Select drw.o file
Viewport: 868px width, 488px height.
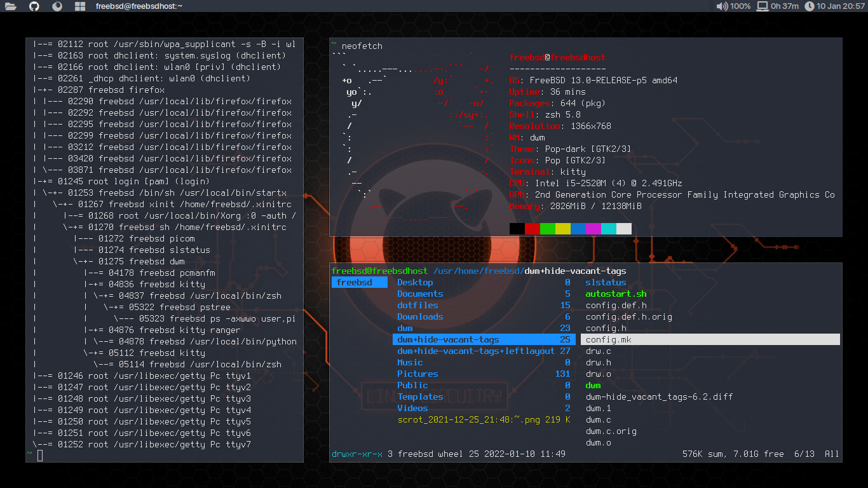598,374
